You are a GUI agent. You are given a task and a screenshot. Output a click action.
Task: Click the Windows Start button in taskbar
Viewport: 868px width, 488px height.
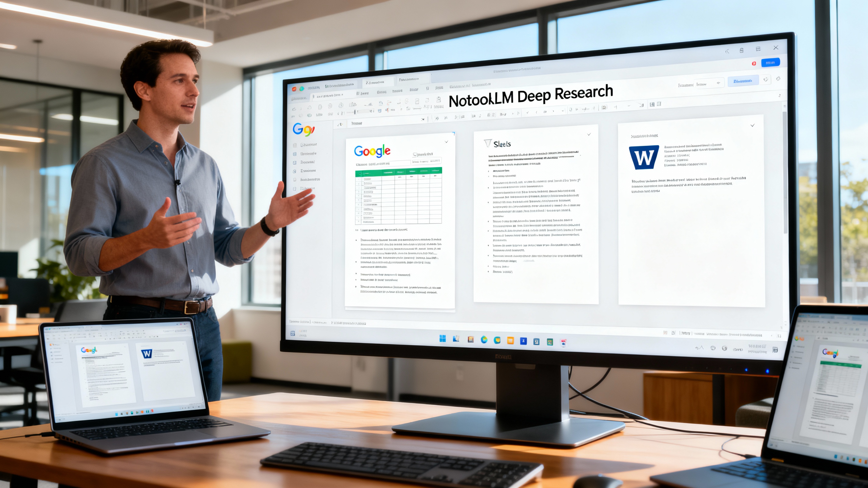pos(443,338)
